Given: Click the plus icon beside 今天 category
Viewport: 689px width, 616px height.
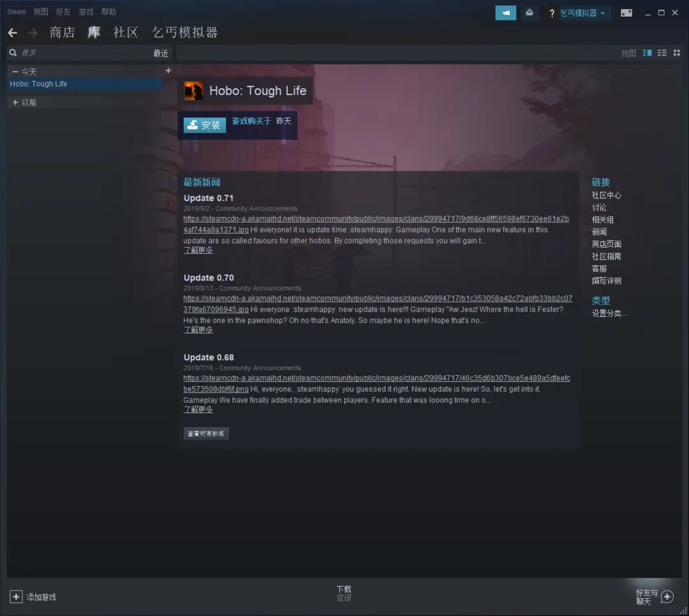Looking at the screenshot, I should pos(168,71).
